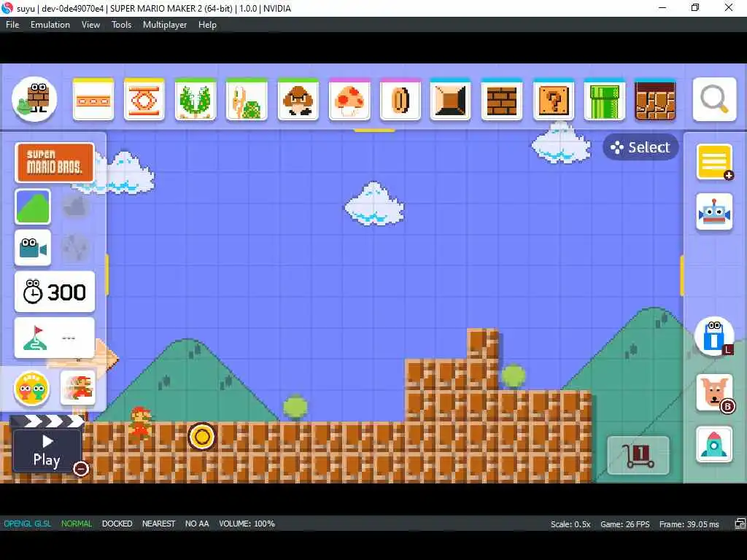Choose the question block part
Viewport: 747px width, 560px height.
coord(553,99)
